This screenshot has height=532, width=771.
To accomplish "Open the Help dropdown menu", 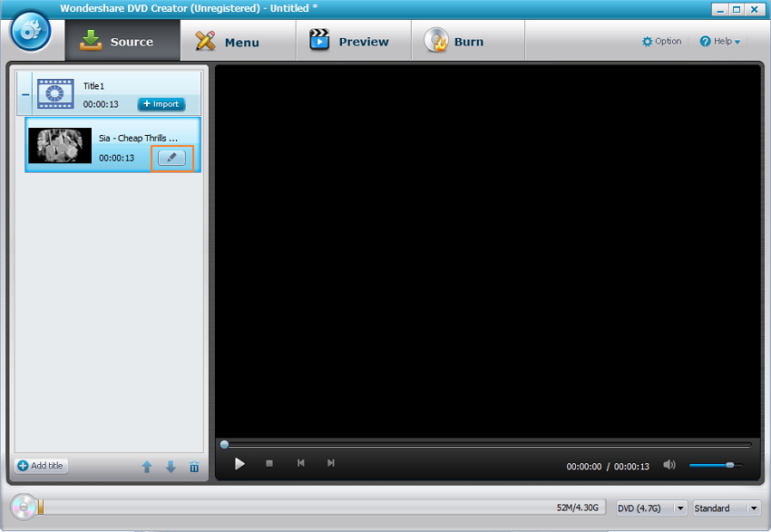I will (720, 42).
